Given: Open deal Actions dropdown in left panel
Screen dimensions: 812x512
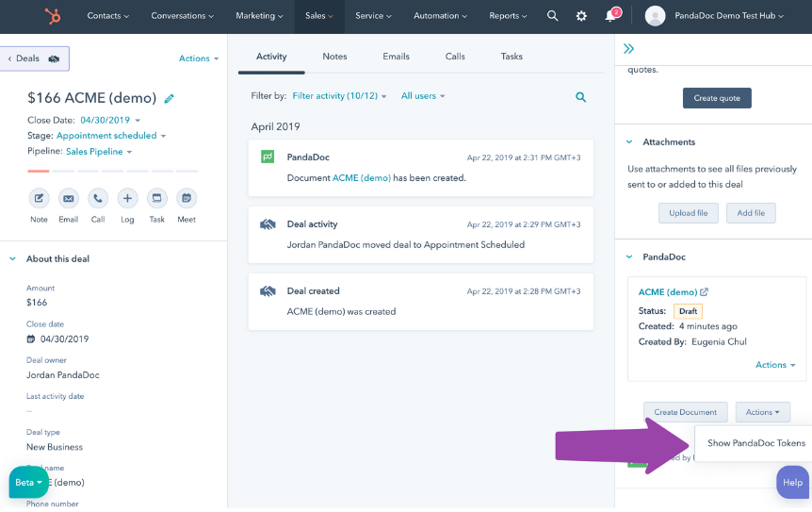Looking at the screenshot, I should pos(199,58).
